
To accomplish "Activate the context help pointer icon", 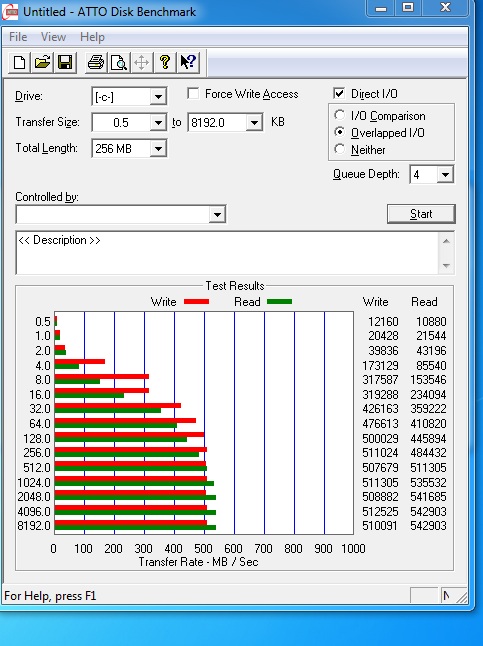I will tap(188, 63).
